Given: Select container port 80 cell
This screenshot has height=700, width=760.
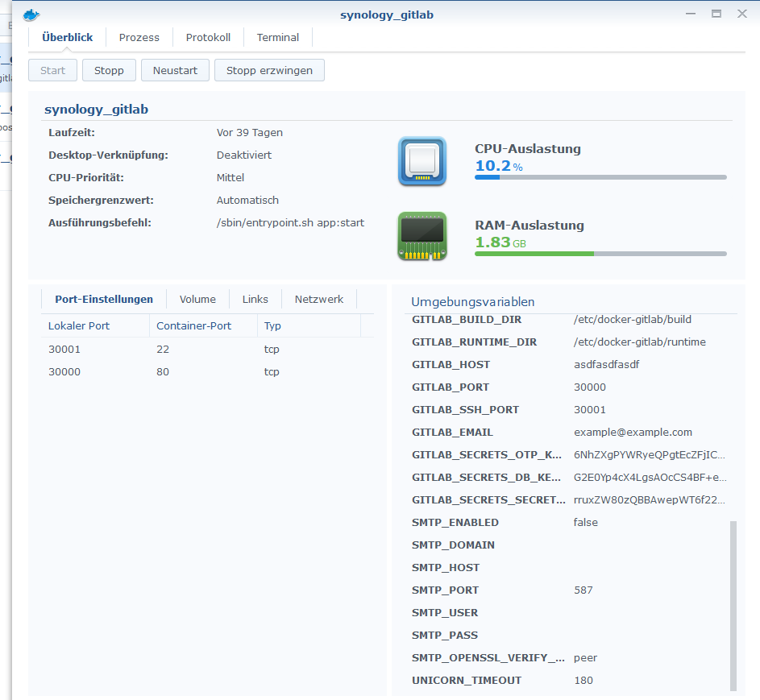Looking at the screenshot, I should click(162, 372).
